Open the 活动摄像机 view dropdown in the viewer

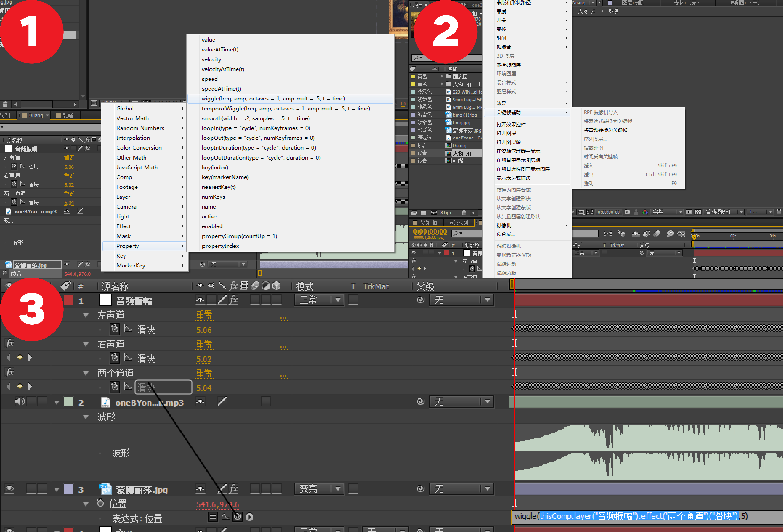(724, 212)
